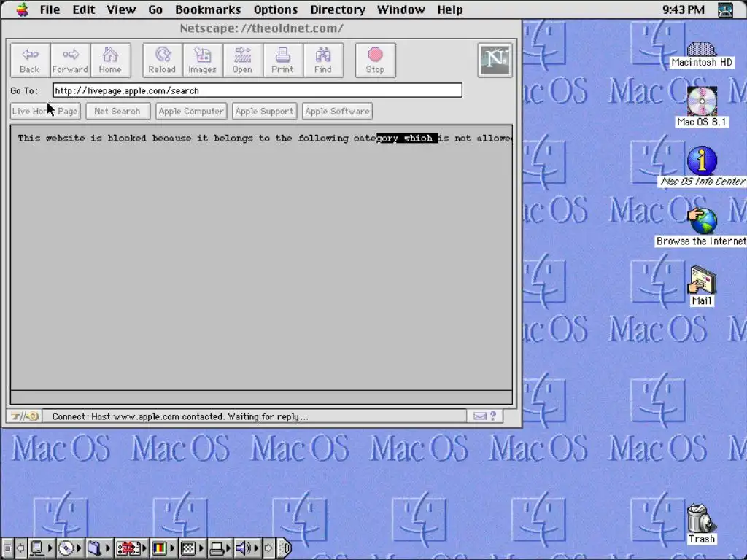Open the File menu
The image size is (747, 560).
50,9
